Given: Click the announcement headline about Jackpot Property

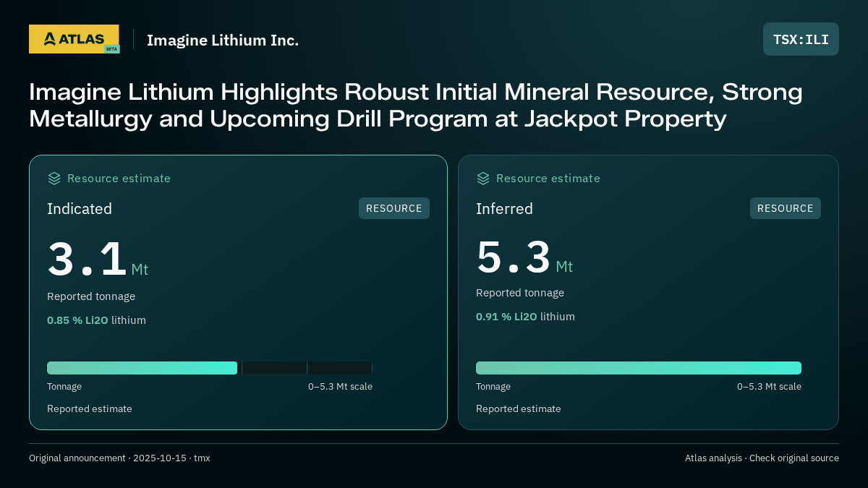Looking at the screenshot, I should (x=416, y=105).
